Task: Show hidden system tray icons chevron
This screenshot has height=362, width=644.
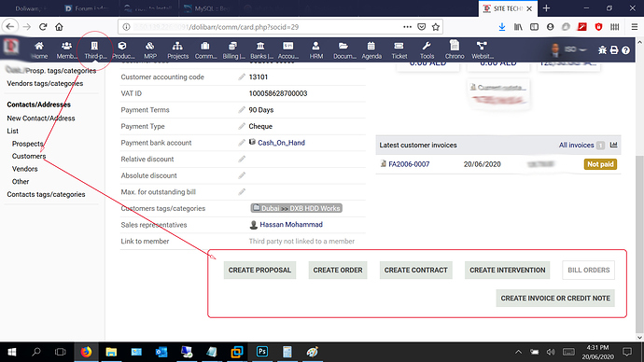Action: [x=518, y=352]
